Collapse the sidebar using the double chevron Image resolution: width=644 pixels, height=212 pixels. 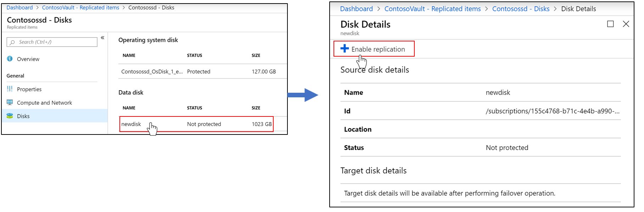102,38
